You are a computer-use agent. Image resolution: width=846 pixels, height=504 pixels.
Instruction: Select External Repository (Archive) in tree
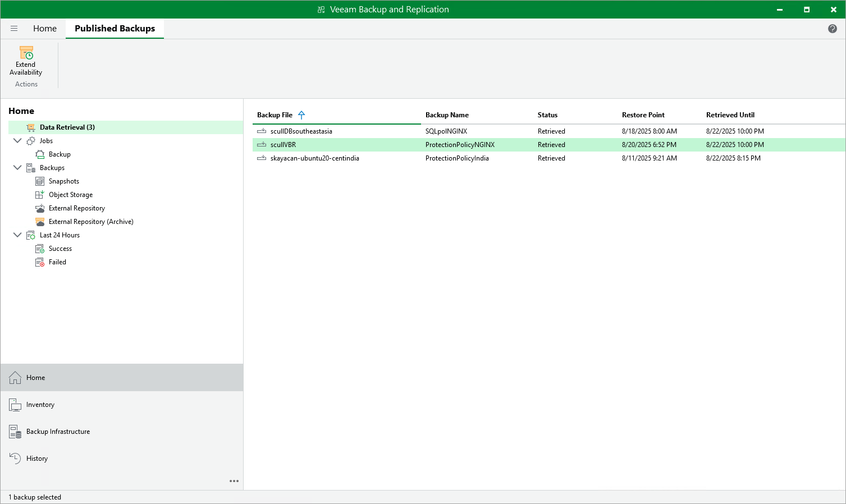pos(91,222)
